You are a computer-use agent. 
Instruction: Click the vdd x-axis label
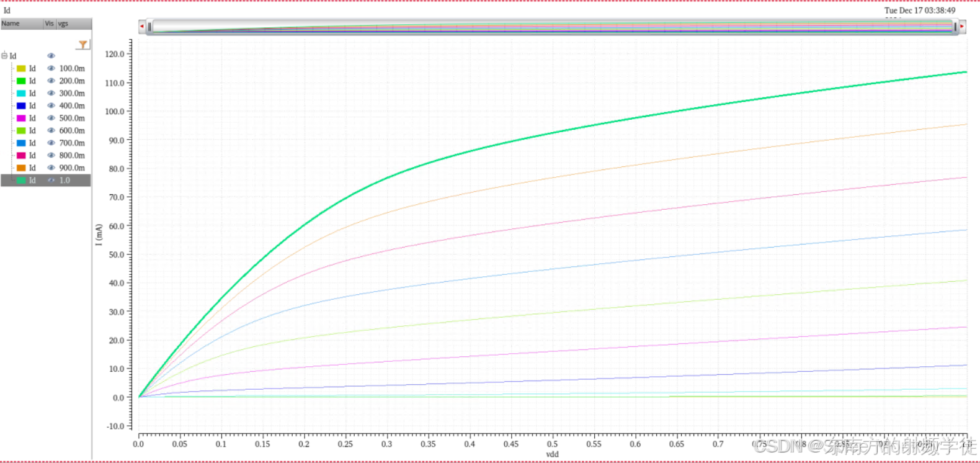553,454
